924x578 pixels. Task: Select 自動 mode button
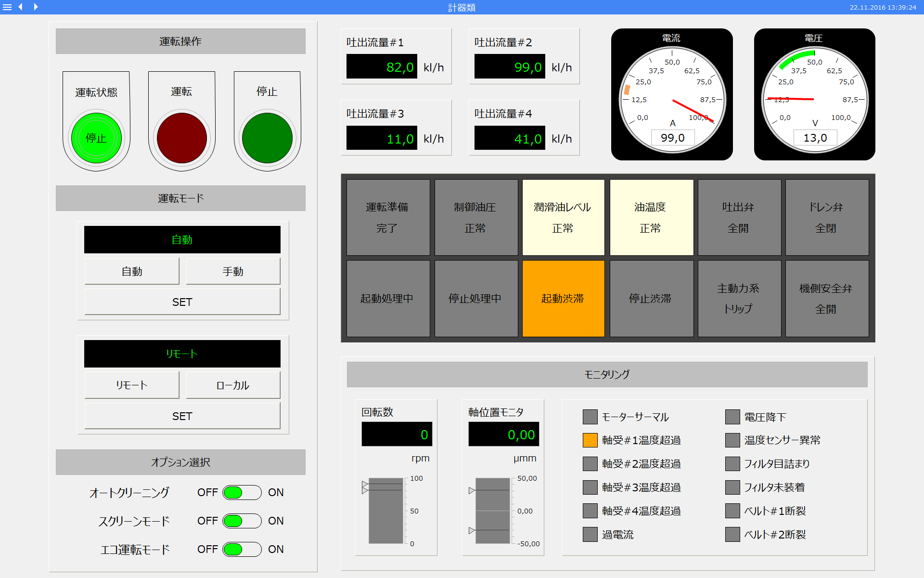[132, 271]
